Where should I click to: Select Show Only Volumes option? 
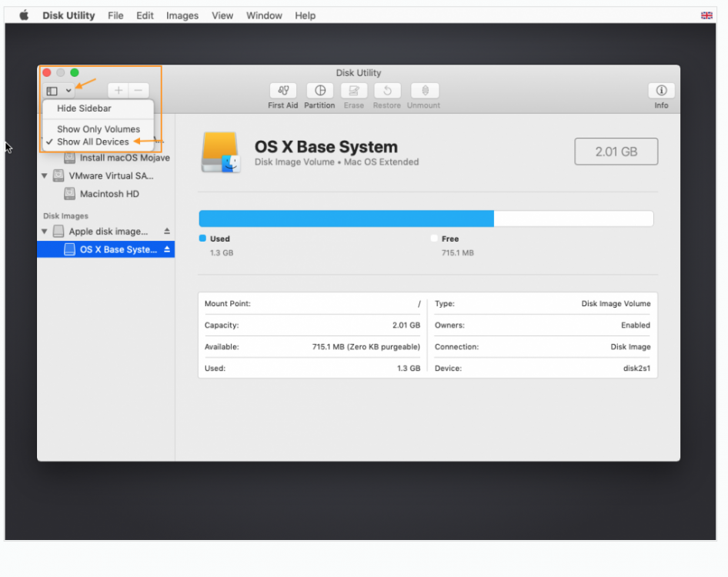point(98,129)
